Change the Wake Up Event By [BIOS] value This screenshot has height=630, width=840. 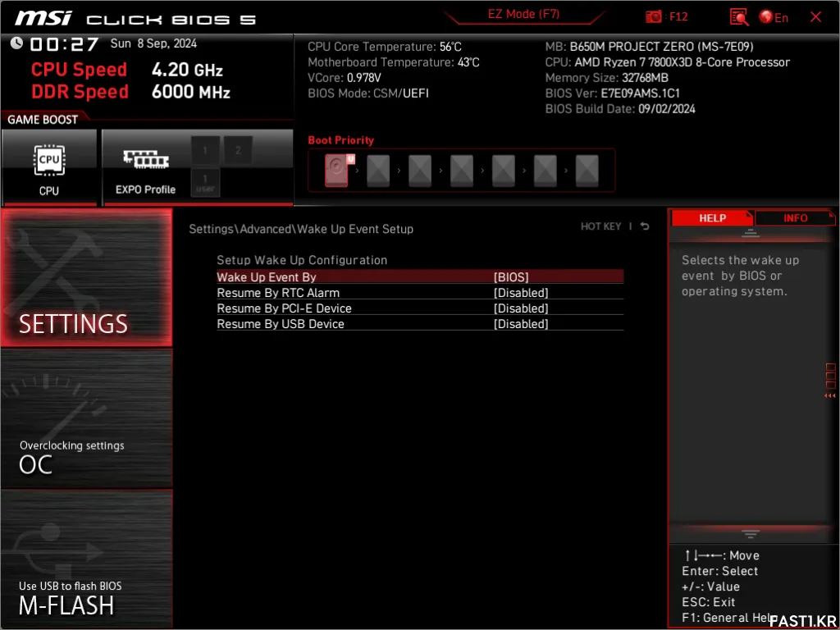pyautogui.click(x=511, y=277)
